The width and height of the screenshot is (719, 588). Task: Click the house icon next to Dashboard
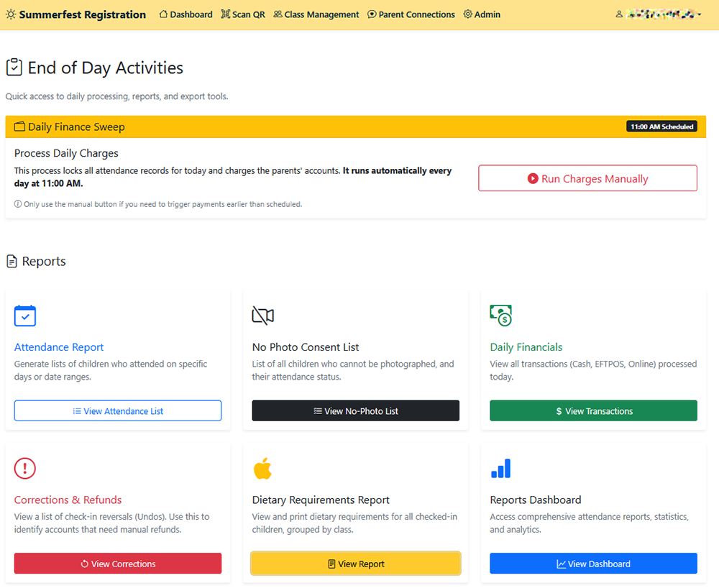163,14
